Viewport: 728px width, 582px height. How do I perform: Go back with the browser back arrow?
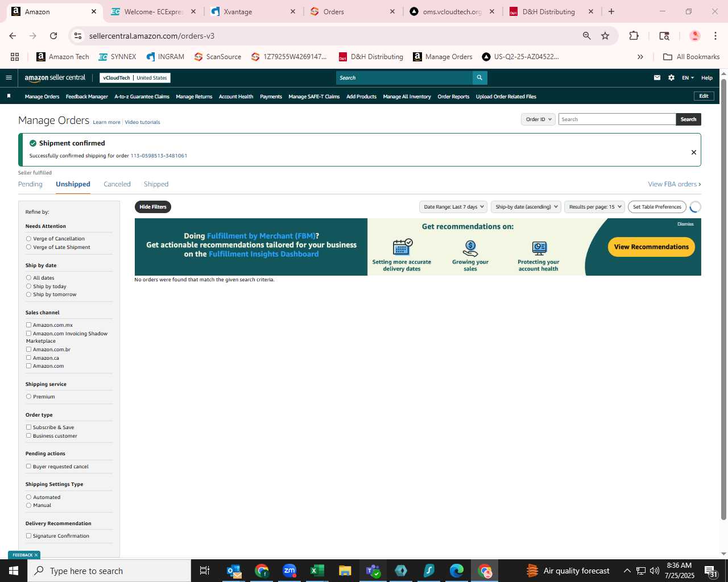click(x=13, y=36)
